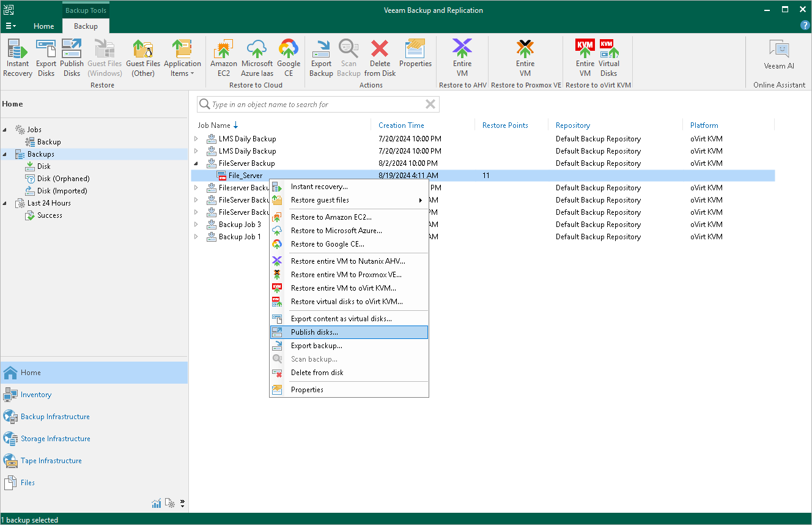This screenshot has height=525, width=812.
Task: Click Google CE ribbon icon
Action: [289, 58]
